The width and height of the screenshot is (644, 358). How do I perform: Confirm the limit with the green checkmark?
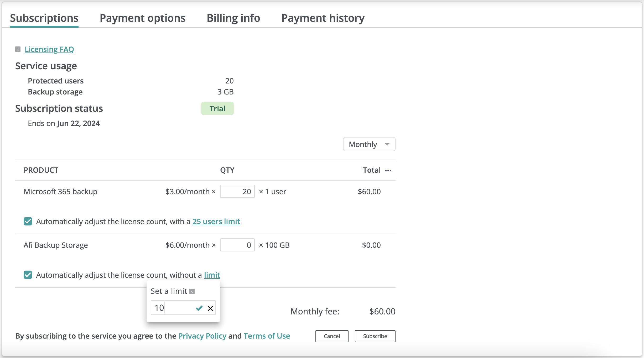(x=199, y=308)
